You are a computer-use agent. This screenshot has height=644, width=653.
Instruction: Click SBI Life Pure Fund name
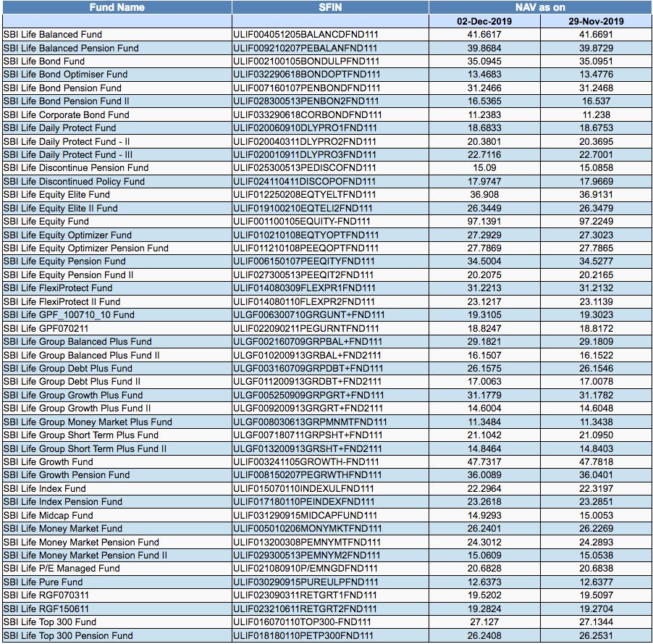point(43,582)
